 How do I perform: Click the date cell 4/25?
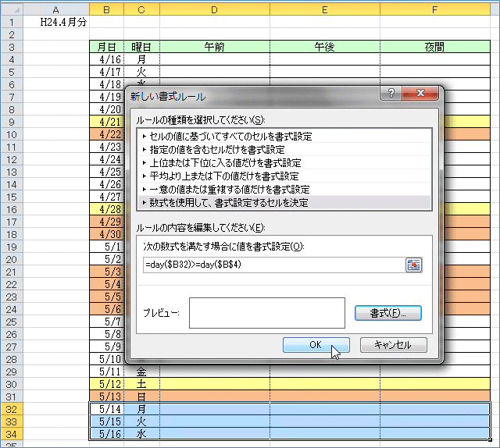[106, 172]
